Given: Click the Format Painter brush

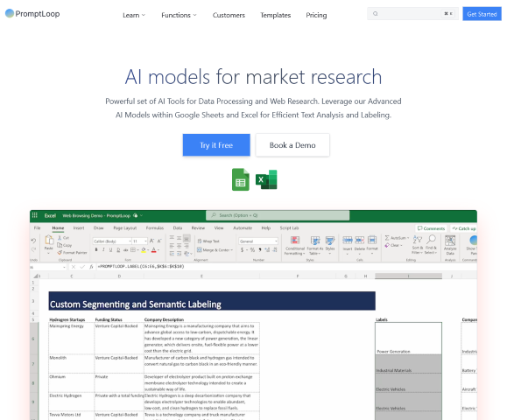Looking at the screenshot, I should tap(60, 253).
